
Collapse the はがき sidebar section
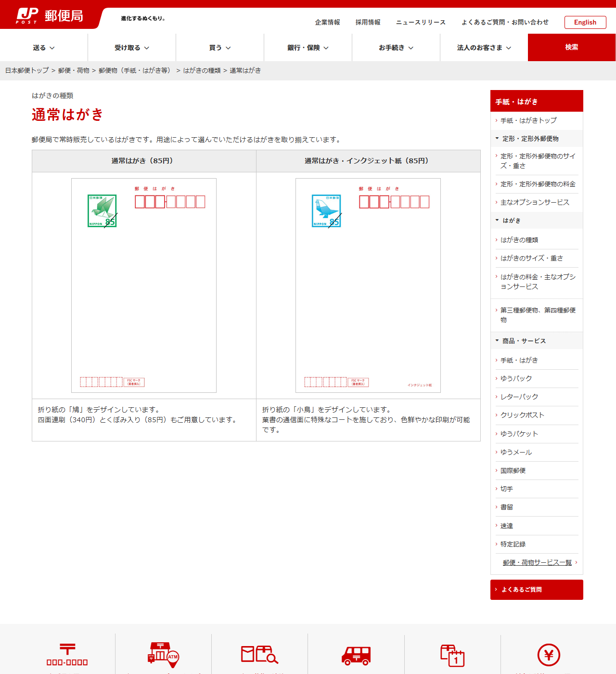537,220
